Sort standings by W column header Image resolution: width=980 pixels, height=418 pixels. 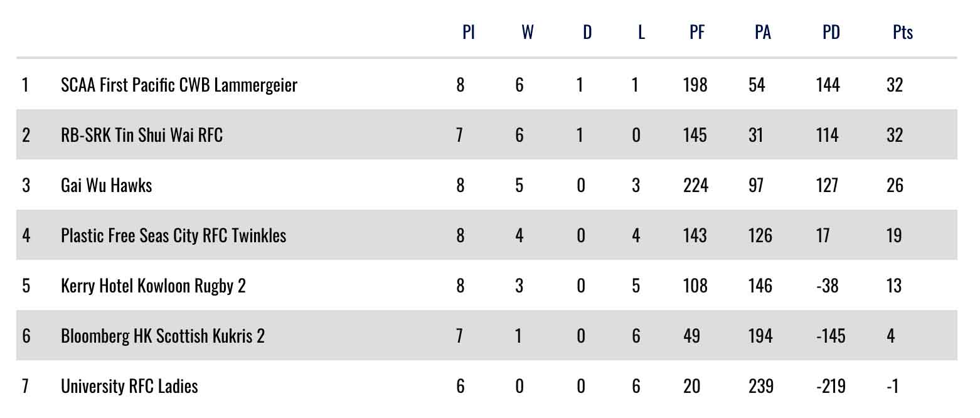528,33
